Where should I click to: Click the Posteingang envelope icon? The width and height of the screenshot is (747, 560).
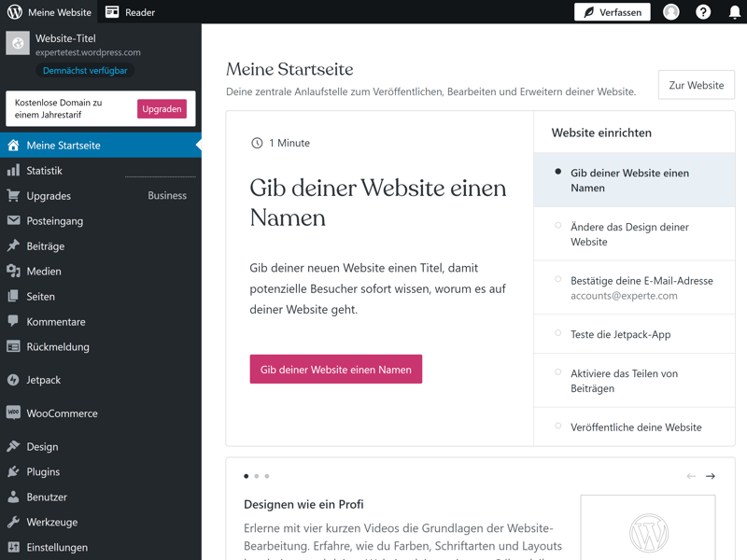[13, 220]
